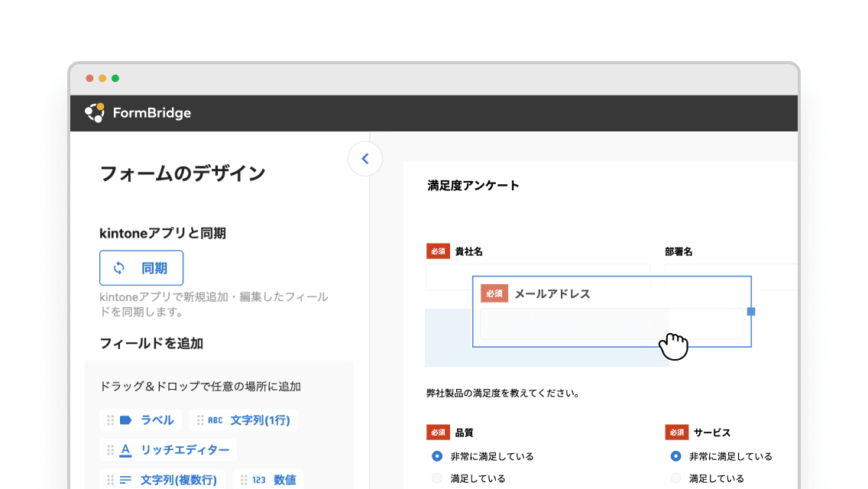The image size is (868, 489).
Task: Click the リッチエディター underlined A icon
Action: click(126, 450)
